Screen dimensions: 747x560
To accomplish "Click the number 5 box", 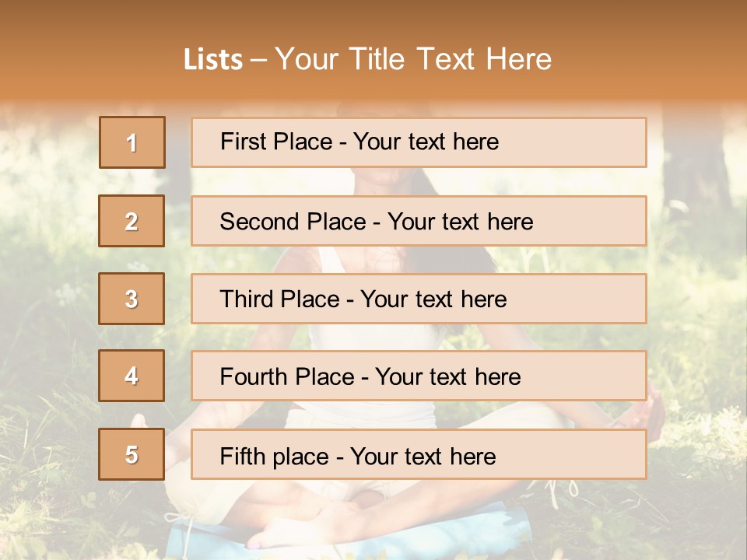I will pos(132,454).
